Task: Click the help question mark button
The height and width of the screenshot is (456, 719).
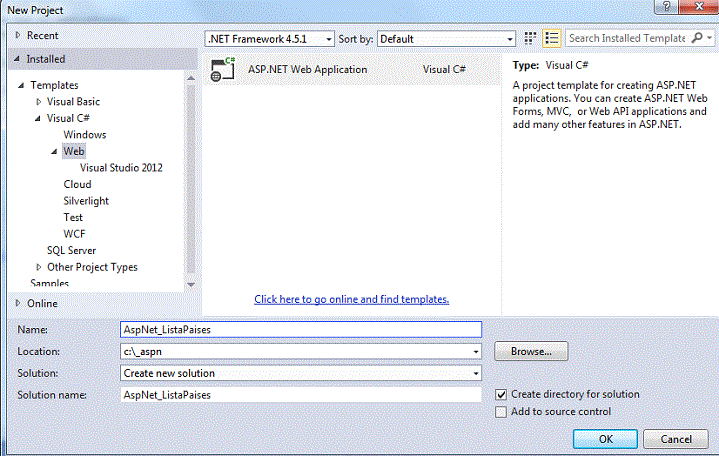Action: 667,6
